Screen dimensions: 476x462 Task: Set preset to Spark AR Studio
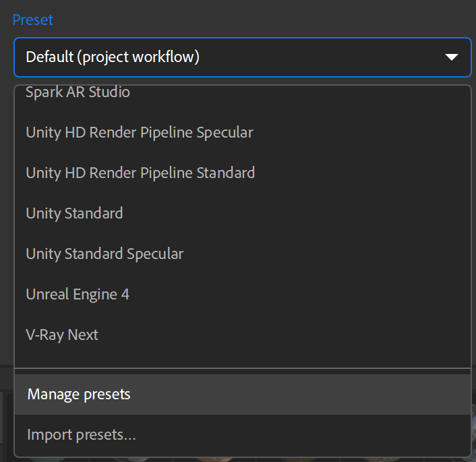[78, 92]
